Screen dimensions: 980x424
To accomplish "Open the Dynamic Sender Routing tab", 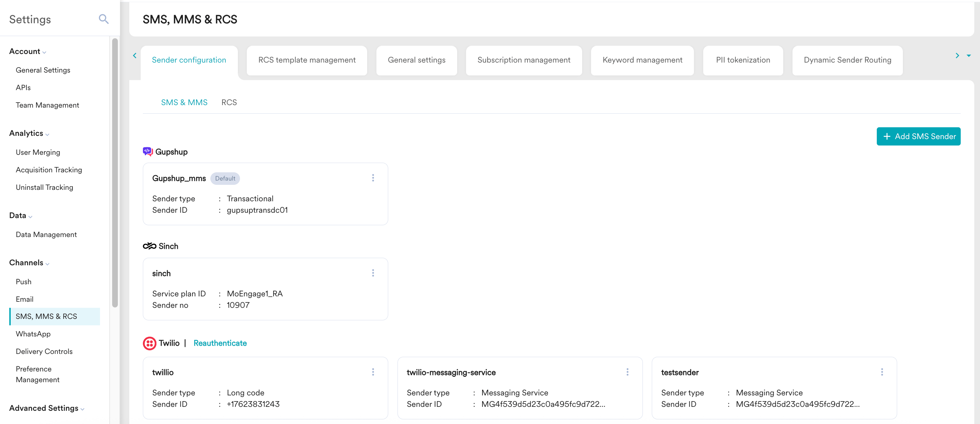I will click(x=847, y=60).
